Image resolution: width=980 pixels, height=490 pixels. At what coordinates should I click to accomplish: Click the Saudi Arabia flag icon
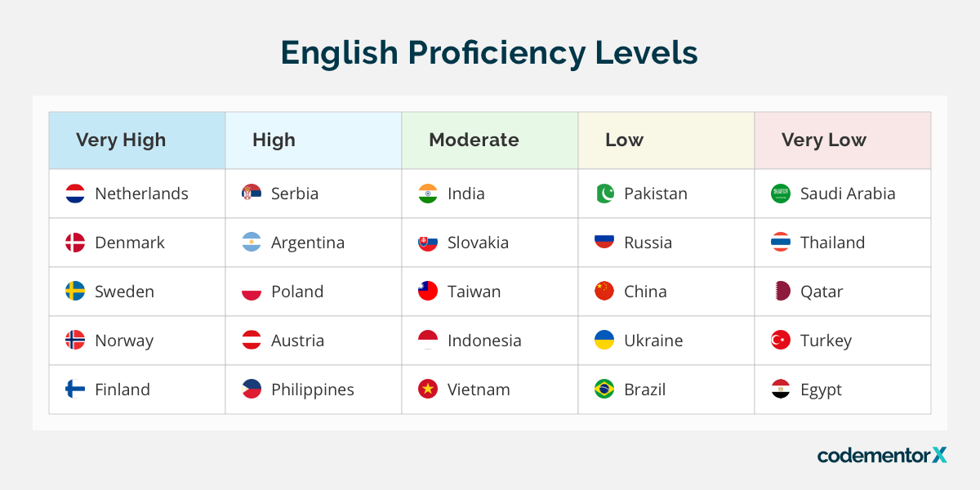click(781, 194)
